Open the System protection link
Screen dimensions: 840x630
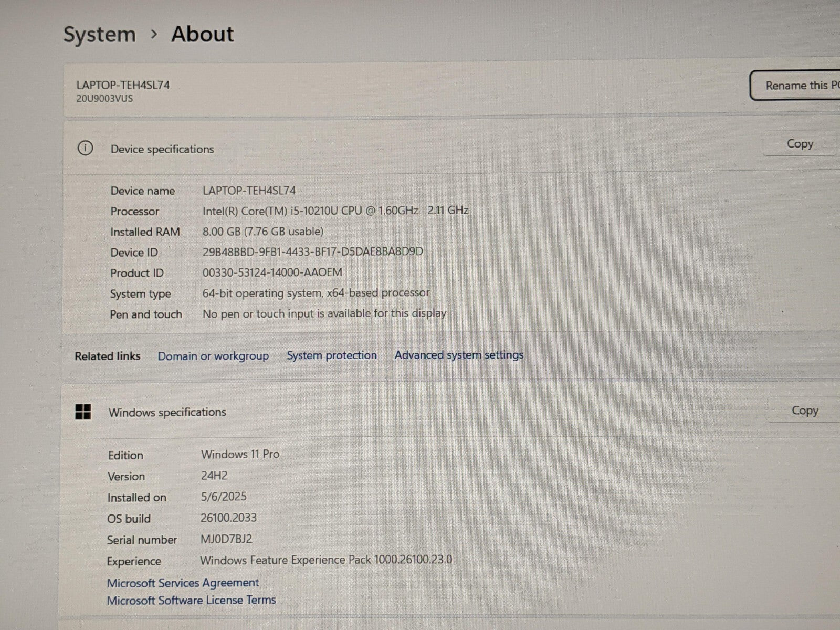pos(331,355)
